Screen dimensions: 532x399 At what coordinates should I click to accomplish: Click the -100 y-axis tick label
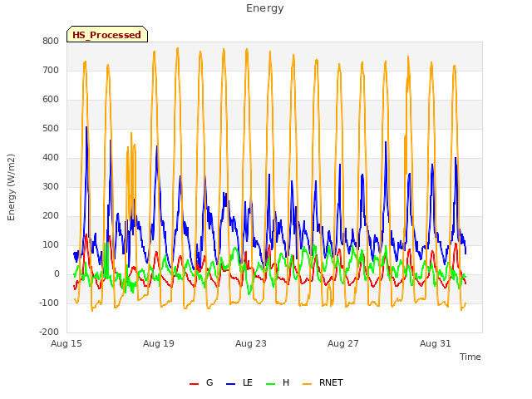[x=49, y=303]
